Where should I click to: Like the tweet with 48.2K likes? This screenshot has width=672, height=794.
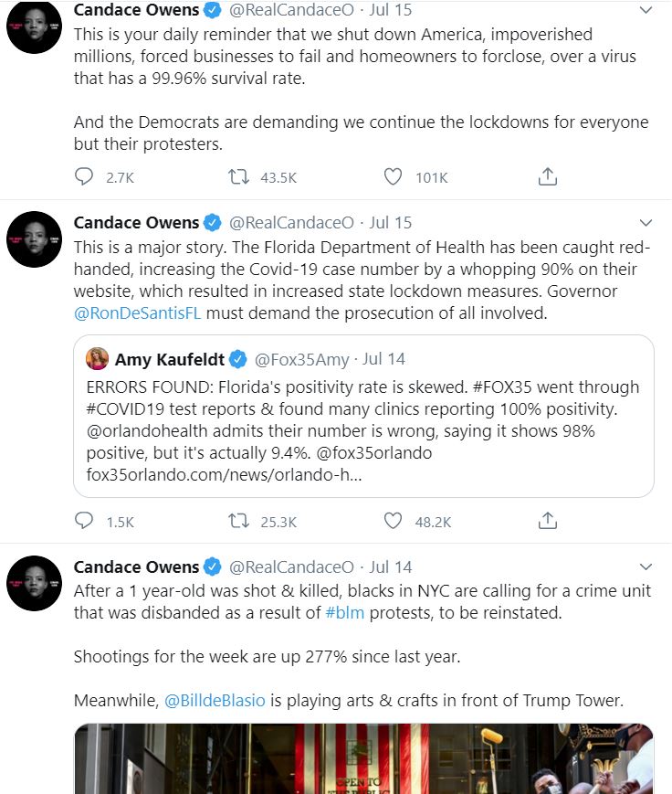pyautogui.click(x=394, y=522)
